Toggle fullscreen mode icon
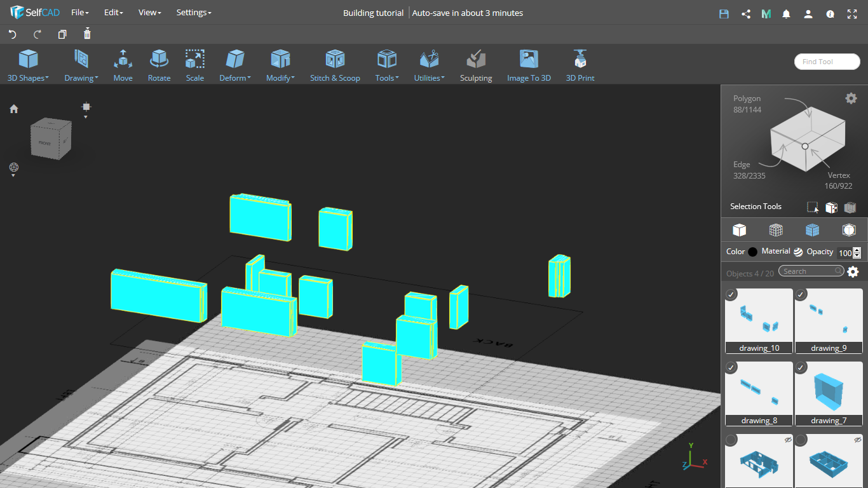 [x=851, y=13]
